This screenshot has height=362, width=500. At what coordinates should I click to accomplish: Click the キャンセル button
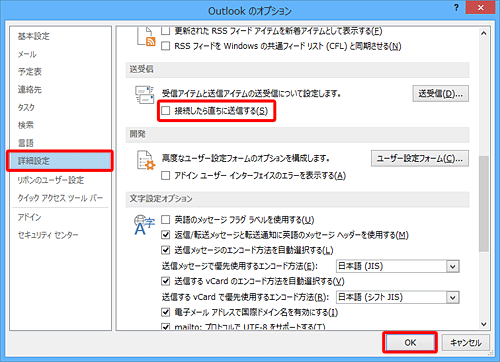[466, 343]
